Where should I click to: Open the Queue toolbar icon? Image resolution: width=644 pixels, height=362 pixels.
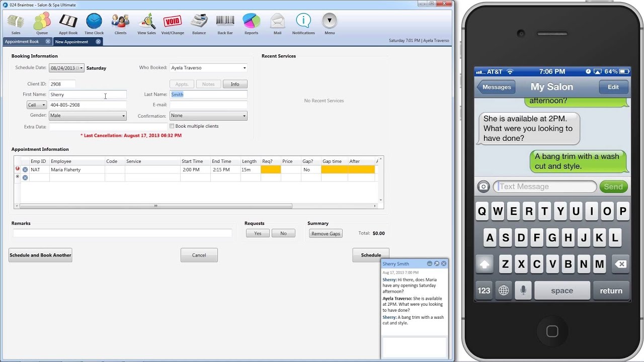[x=42, y=24]
